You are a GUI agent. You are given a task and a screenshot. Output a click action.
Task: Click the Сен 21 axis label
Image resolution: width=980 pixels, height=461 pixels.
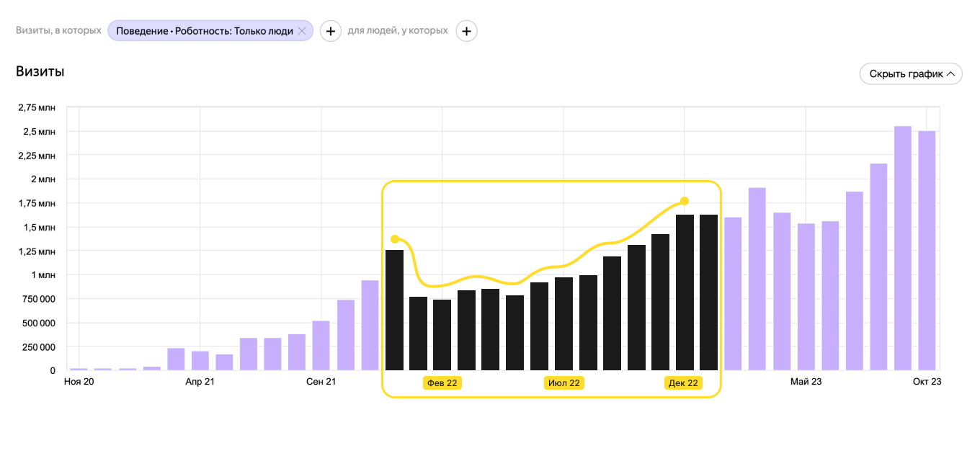pyautogui.click(x=321, y=382)
